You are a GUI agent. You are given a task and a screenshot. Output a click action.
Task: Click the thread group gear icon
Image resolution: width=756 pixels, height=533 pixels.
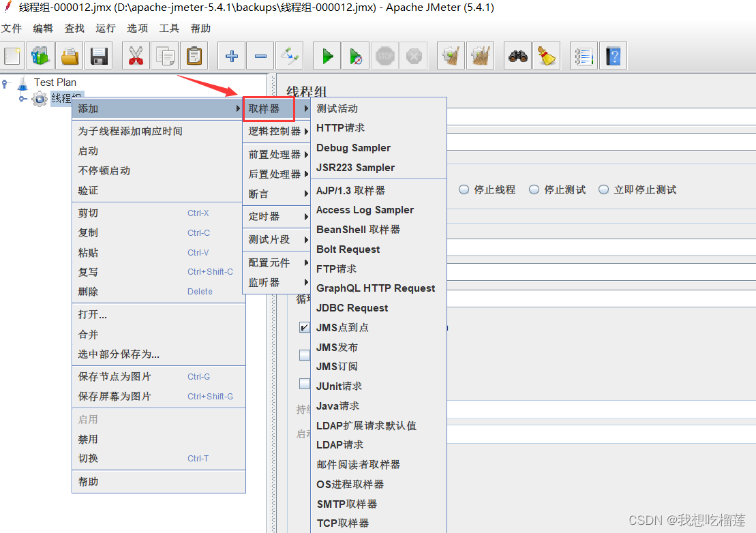tap(39, 99)
